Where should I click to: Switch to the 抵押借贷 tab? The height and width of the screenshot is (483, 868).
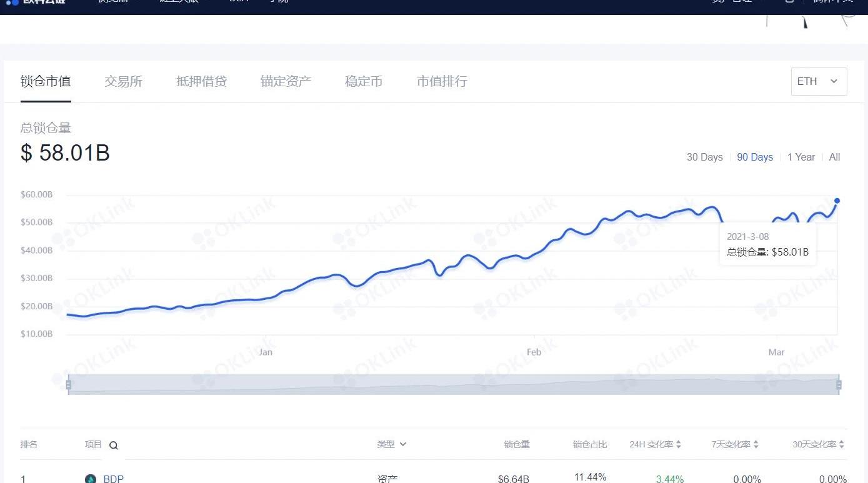(x=201, y=81)
